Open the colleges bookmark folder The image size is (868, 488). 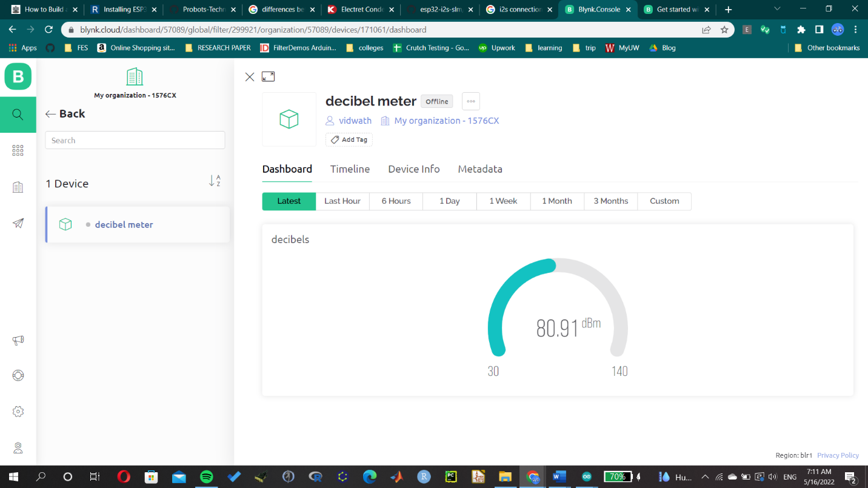click(364, 48)
